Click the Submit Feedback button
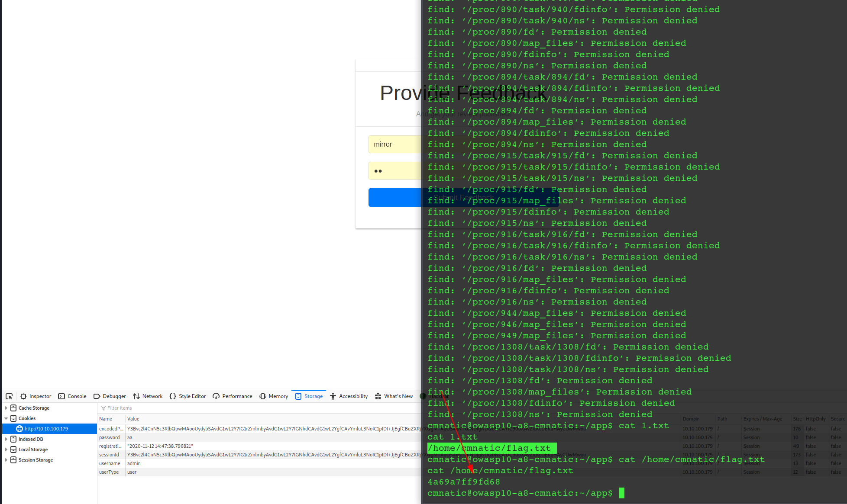The image size is (847, 504). [x=395, y=197]
